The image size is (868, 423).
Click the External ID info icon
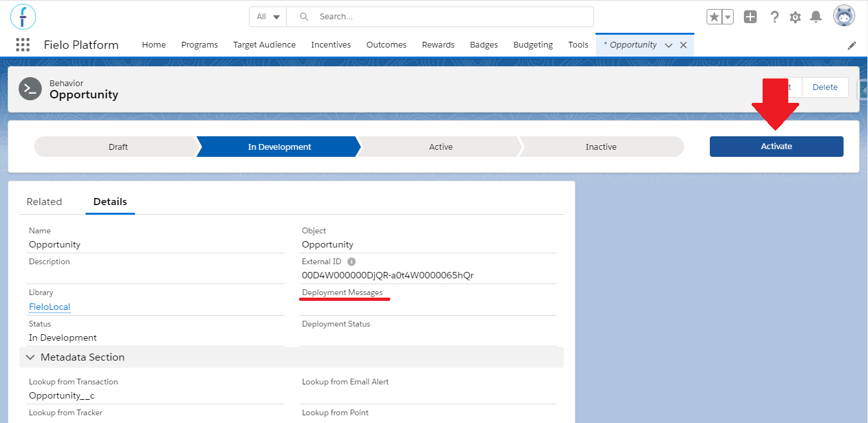tap(351, 262)
